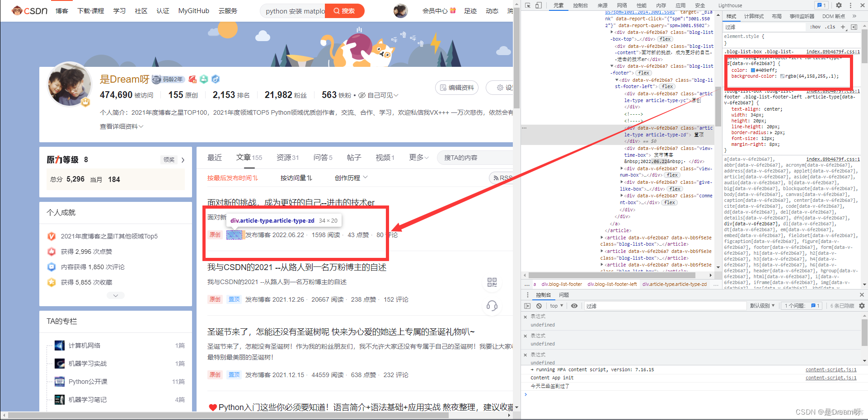868x420 pixels.
Task: Toggle the device emulation icon in DevTools
Action: (538, 5)
